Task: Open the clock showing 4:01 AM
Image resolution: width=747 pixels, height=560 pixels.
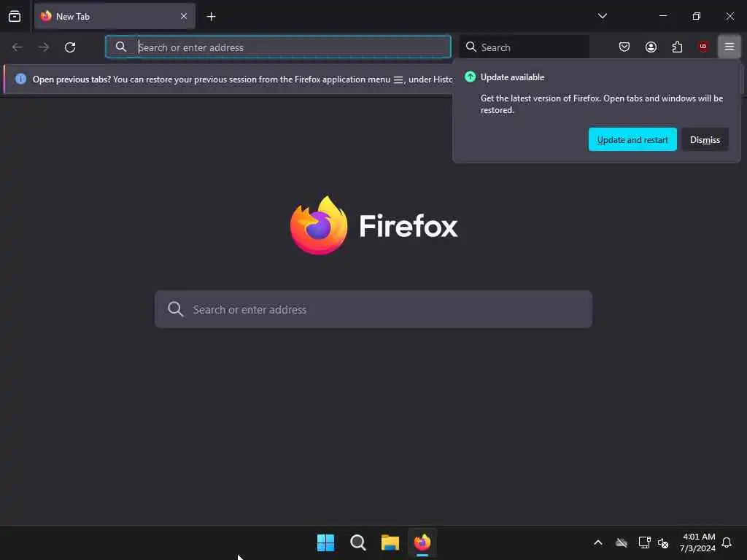Action: click(697, 542)
